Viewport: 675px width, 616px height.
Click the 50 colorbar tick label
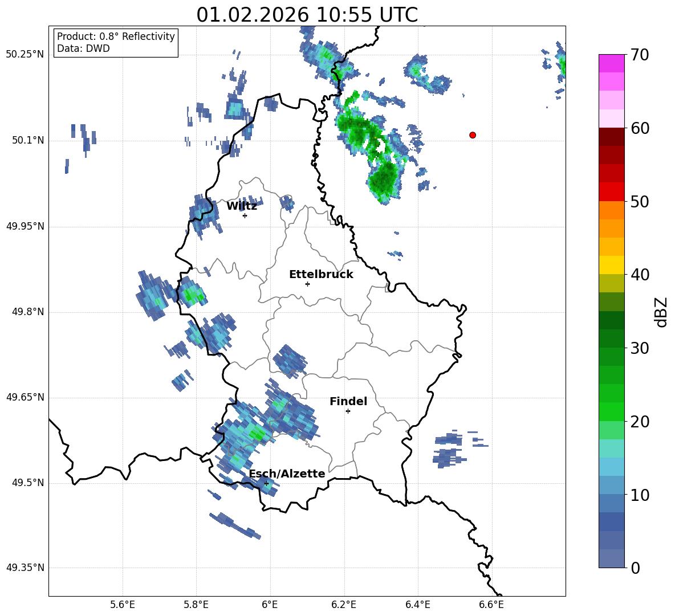coord(640,202)
